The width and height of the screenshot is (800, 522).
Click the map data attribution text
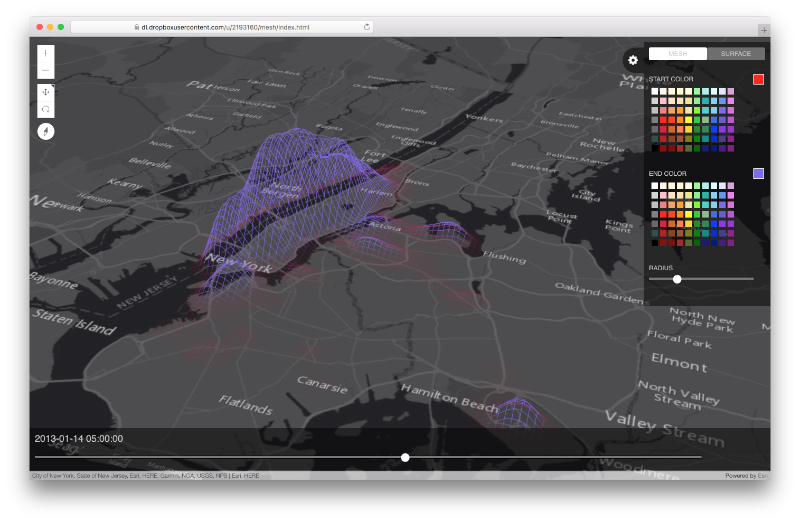[145, 476]
